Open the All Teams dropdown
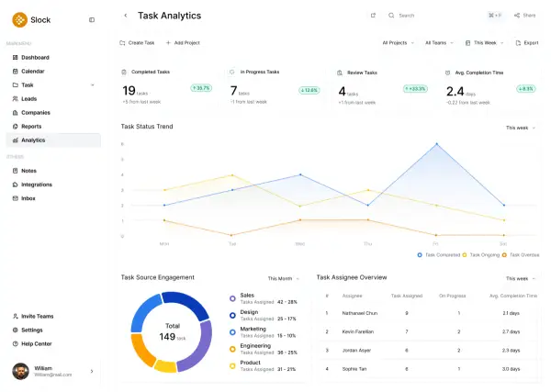The width and height of the screenshot is (551, 392). pyautogui.click(x=440, y=42)
